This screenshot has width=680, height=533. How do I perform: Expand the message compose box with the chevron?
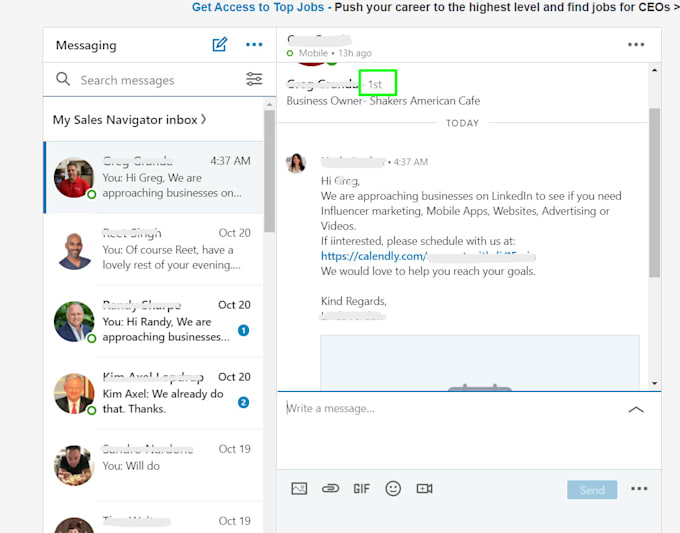pyautogui.click(x=636, y=410)
